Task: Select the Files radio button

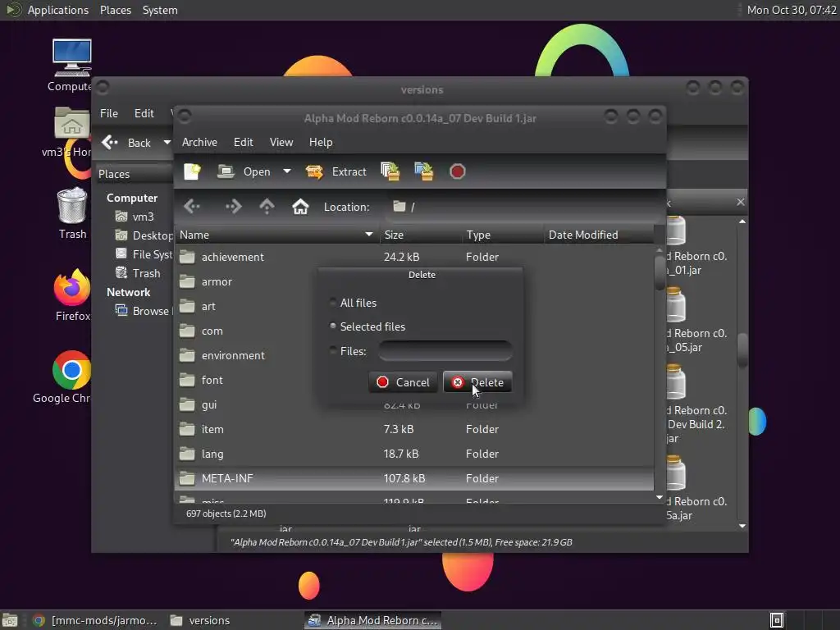Action: 333,350
